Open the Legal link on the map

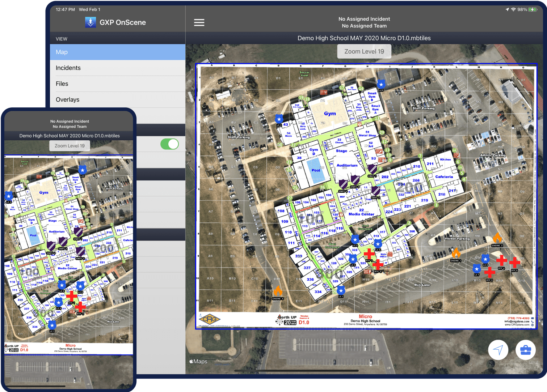533,362
